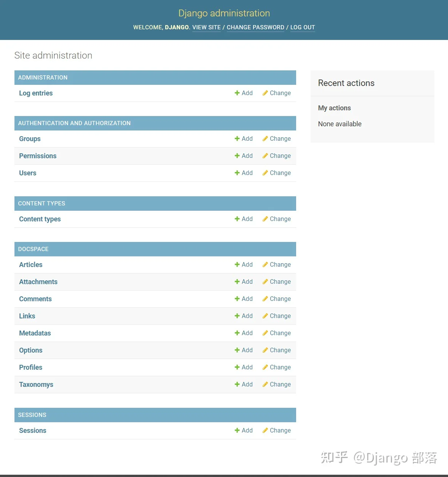
Task: Click Change text in Options row
Action: [x=280, y=350]
